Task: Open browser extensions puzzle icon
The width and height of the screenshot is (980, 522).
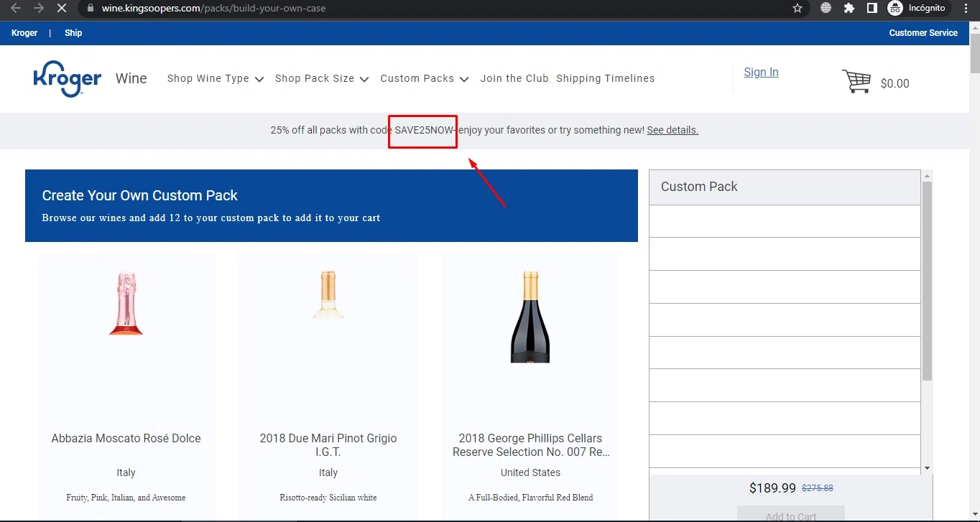Action: tap(849, 9)
